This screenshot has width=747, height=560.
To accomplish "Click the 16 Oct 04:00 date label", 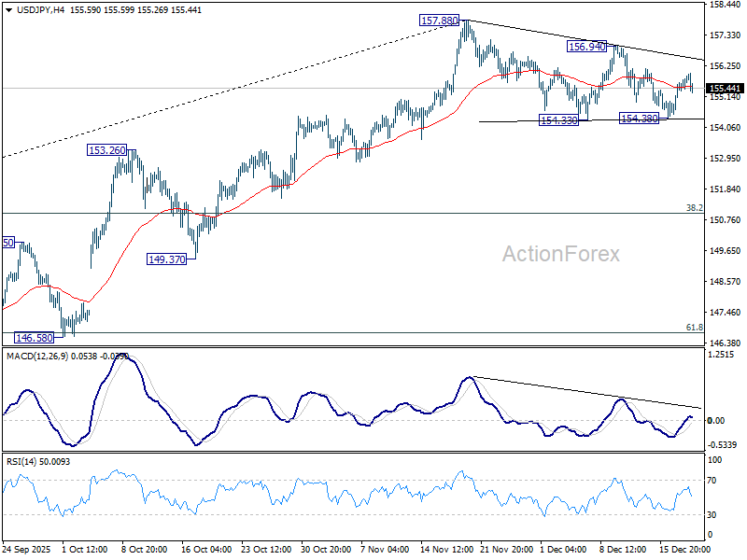I will (x=206, y=549).
